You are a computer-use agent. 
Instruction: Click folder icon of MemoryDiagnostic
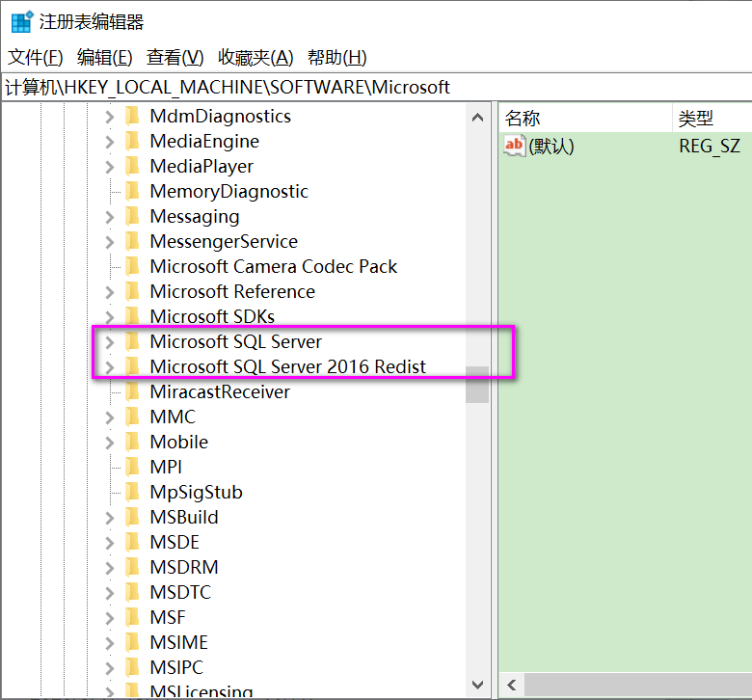132,191
